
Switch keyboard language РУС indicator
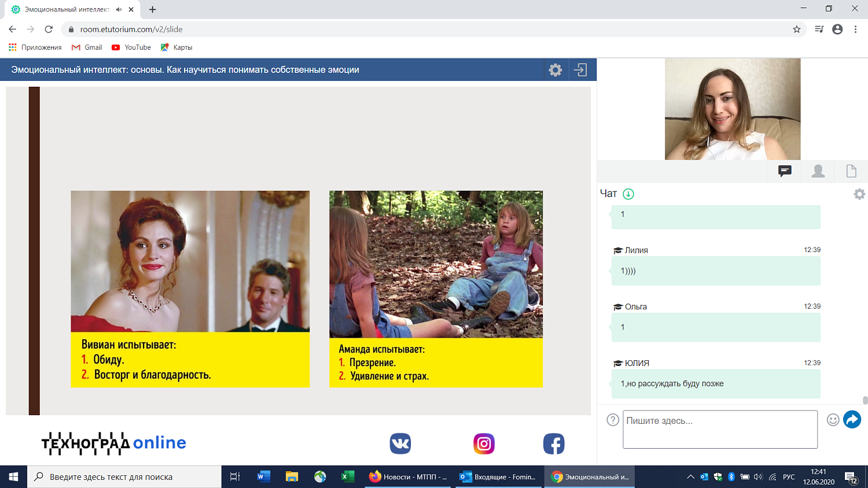(789, 477)
